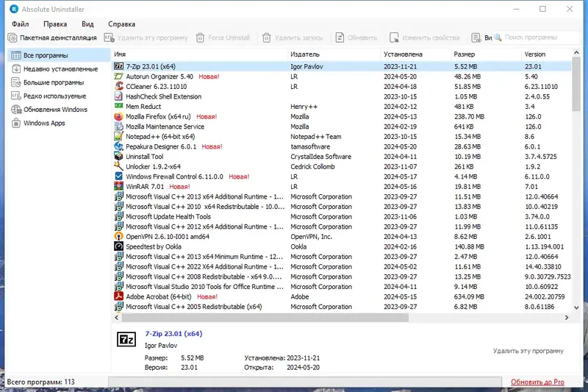Click Пакетная деинсталляция toolbar button

pyautogui.click(x=52, y=38)
